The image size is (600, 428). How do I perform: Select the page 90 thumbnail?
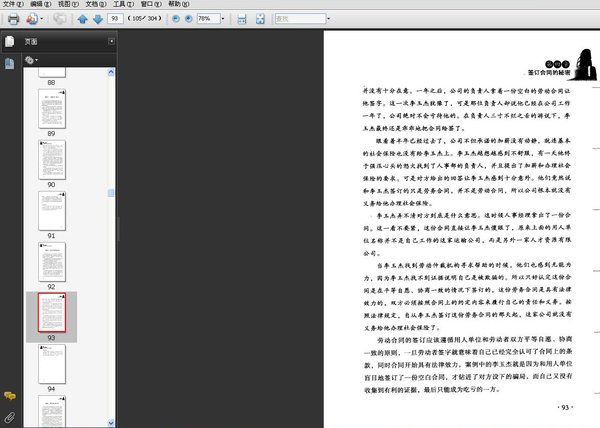point(52,160)
